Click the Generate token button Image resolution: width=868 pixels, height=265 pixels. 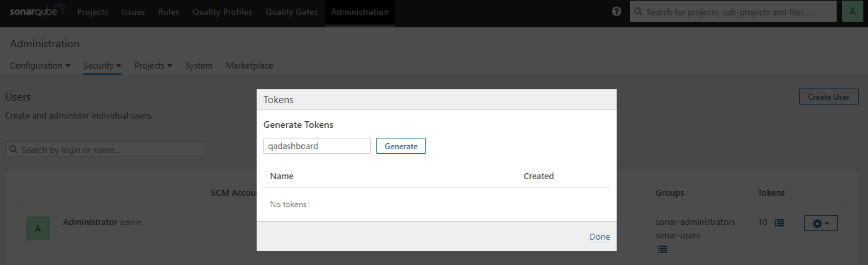coord(401,146)
